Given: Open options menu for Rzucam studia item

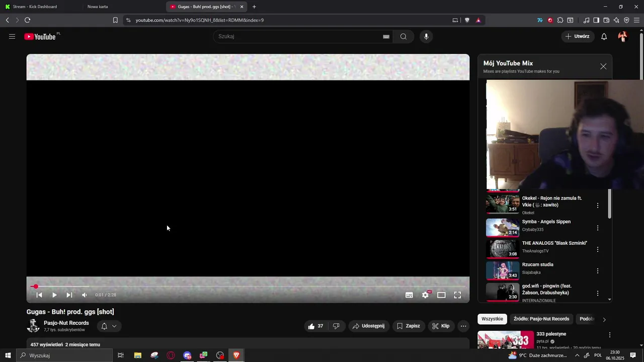Looking at the screenshot, I should [x=598, y=271].
